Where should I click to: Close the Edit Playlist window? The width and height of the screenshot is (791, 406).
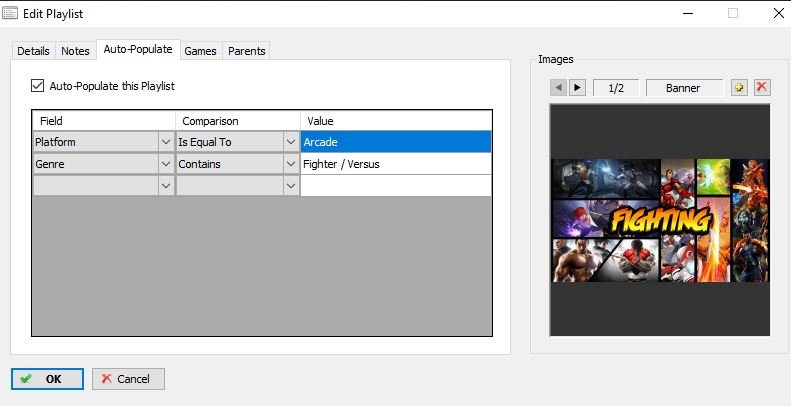pyautogui.click(x=779, y=13)
